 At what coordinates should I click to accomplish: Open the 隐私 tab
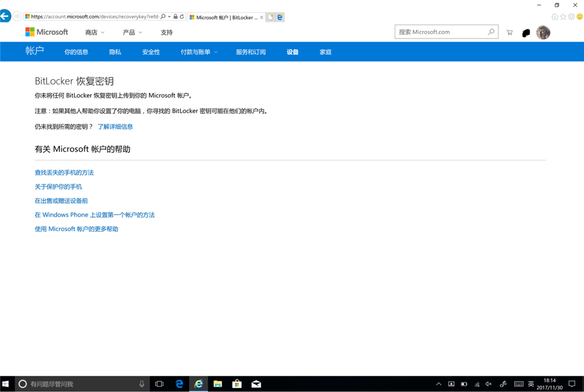tap(115, 52)
